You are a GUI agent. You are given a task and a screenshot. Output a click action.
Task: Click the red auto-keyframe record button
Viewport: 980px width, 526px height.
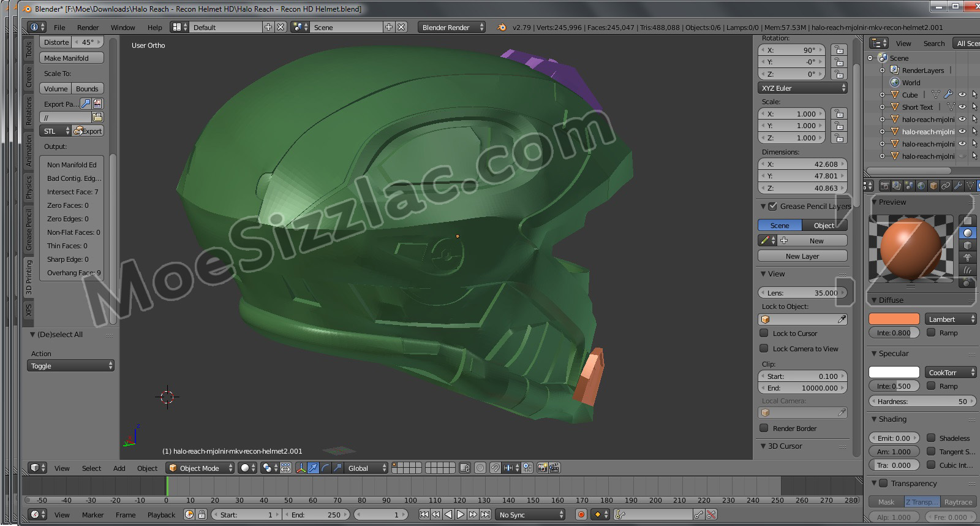581,514
